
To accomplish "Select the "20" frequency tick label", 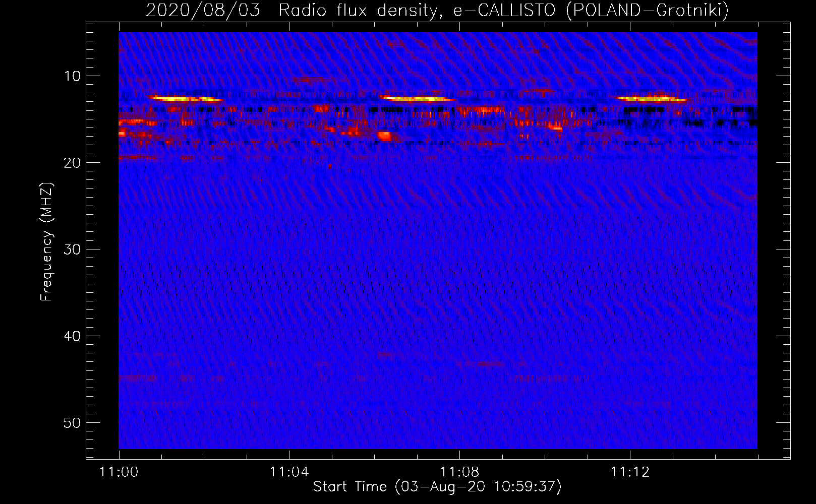I will coord(73,163).
